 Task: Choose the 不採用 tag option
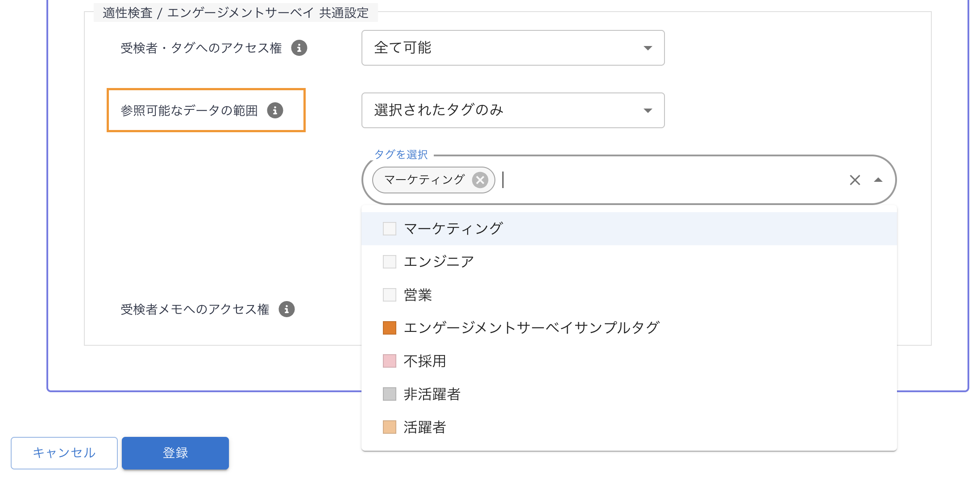[424, 361]
